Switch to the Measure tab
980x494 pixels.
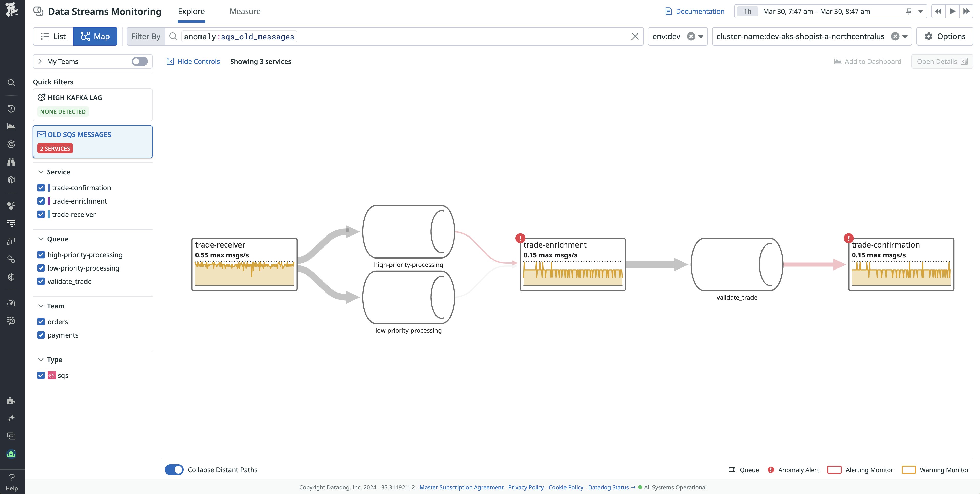point(245,11)
